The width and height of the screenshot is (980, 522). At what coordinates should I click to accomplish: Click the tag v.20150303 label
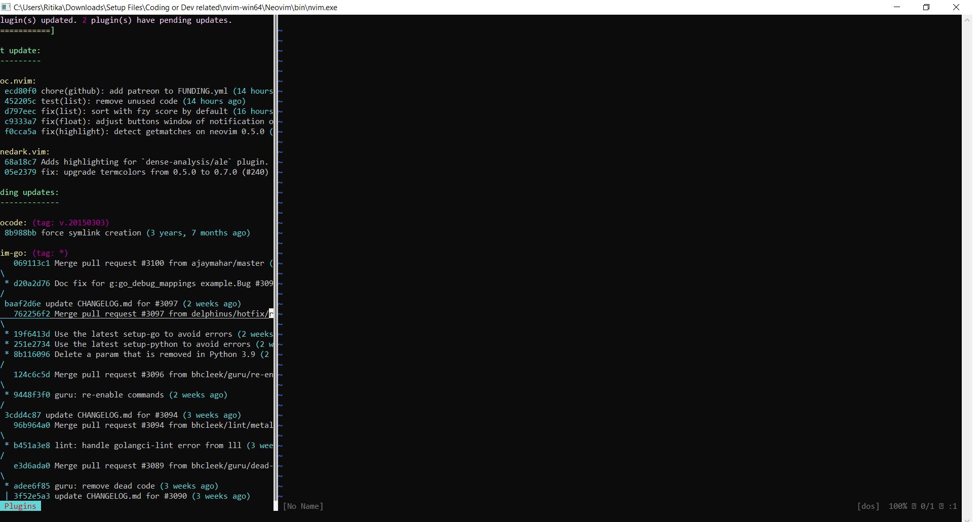pyautogui.click(x=70, y=223)
